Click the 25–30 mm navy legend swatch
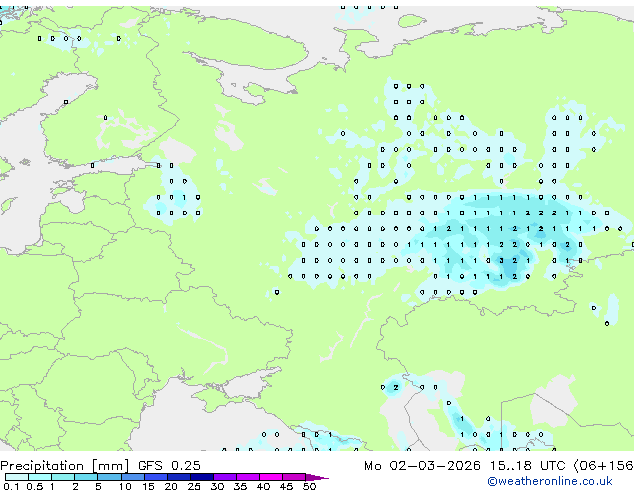Screen dimensions: 634x490 tap(201, 477)
